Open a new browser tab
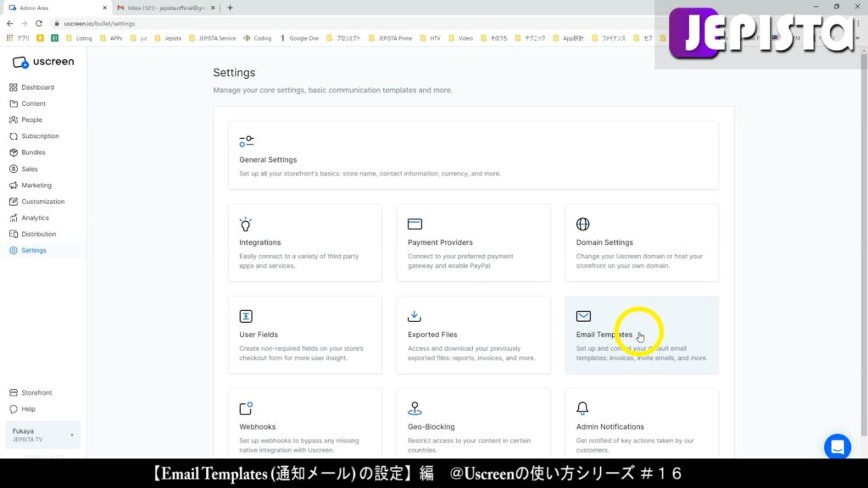868x488 pixels. 231,8
